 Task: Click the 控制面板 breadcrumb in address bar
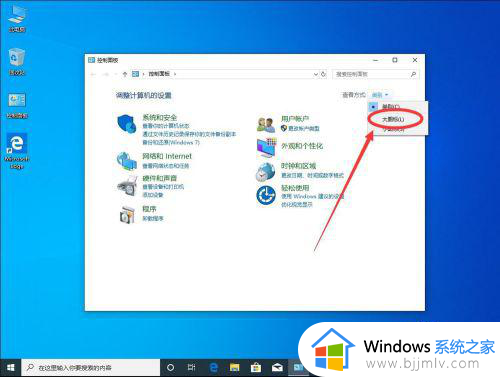click(159, 74)
